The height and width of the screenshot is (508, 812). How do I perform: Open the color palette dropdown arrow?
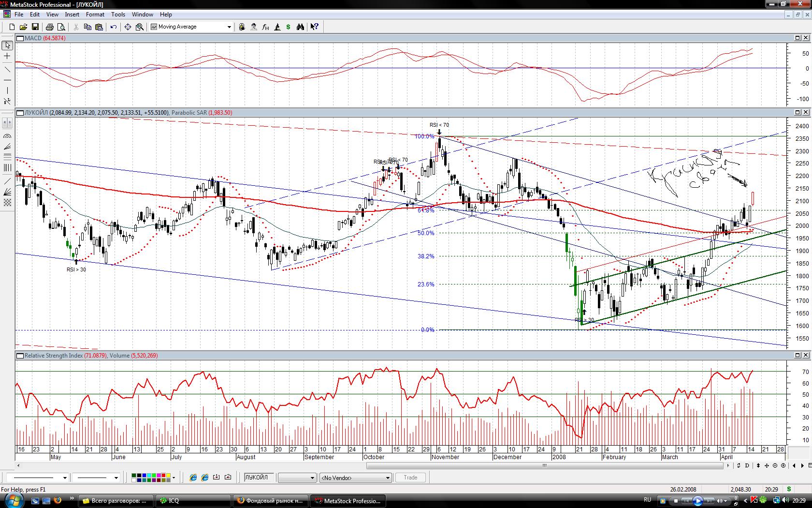click(174, 478)
